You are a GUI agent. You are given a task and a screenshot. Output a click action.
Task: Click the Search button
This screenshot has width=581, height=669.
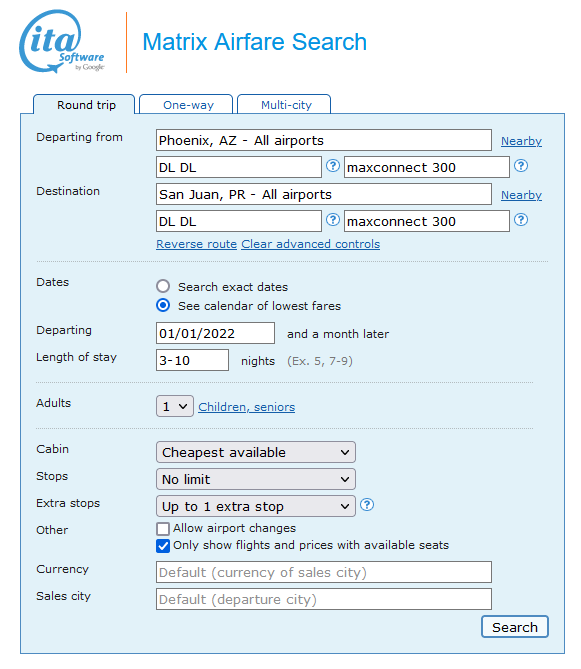(x=515, y=627)
